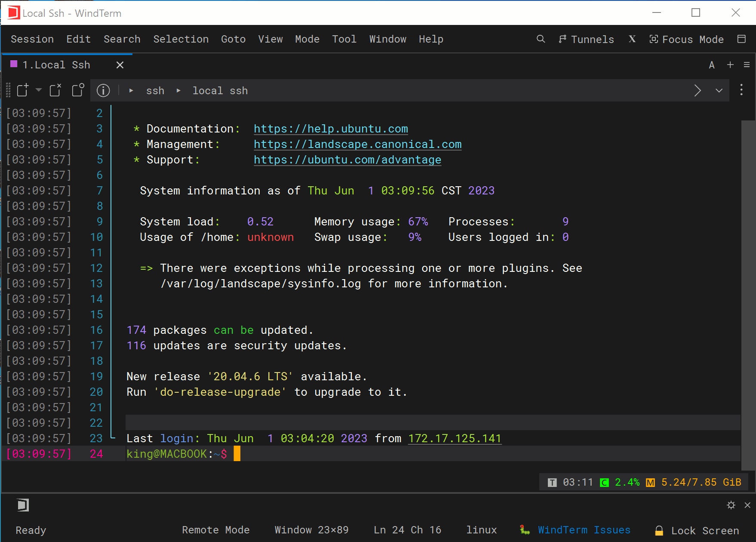756x542 pixels.
Task: Open the Search menu
Action: [x=122, y=39]
